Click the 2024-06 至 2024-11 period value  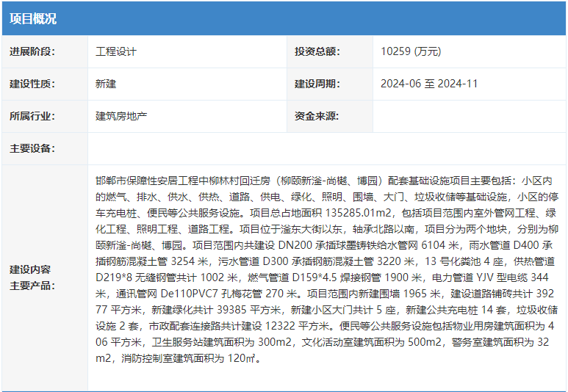[x=429, y=84]
